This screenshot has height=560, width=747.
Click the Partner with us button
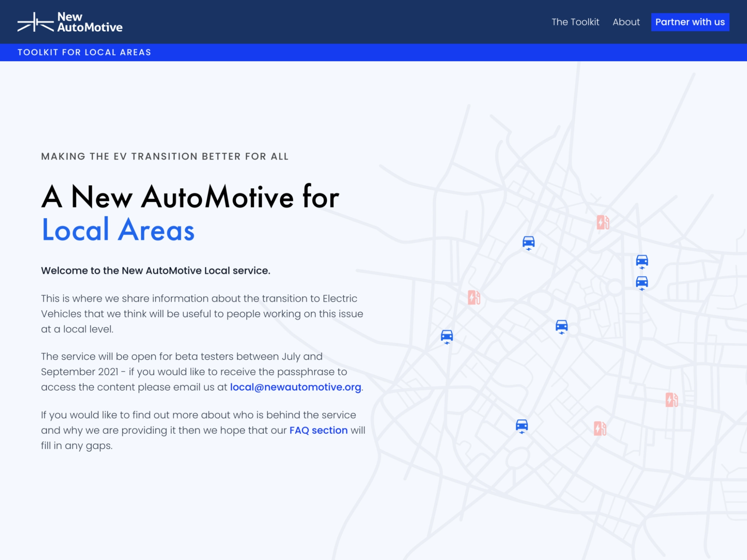[690, 22]
